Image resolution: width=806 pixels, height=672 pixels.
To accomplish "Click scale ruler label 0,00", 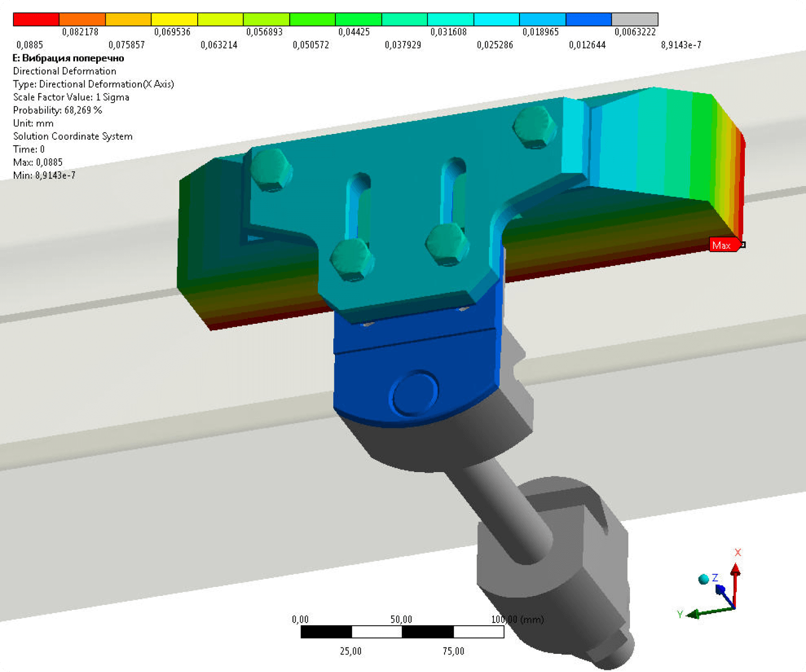I will point(300,619).
